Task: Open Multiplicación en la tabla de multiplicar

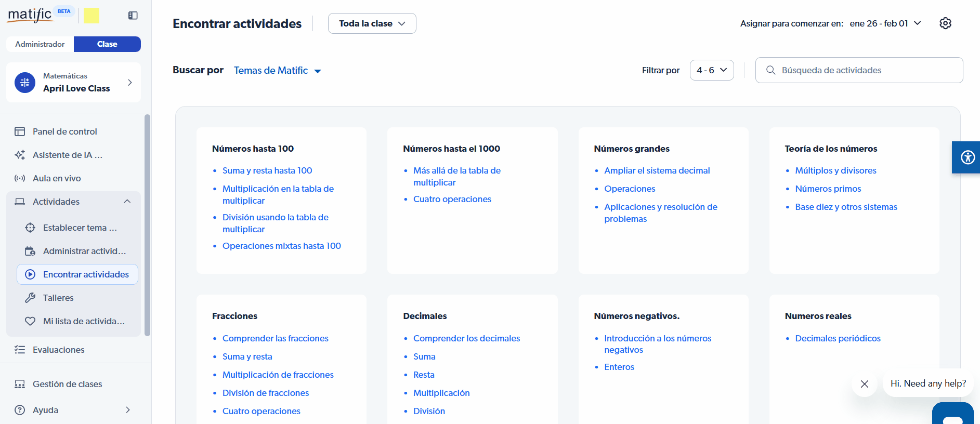Action: click(278, 195)
